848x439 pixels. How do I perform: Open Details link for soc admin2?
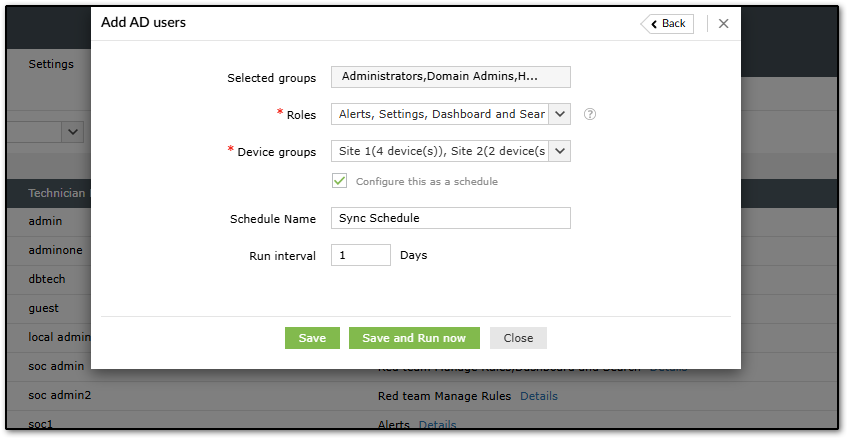click(x=538, y=396)
